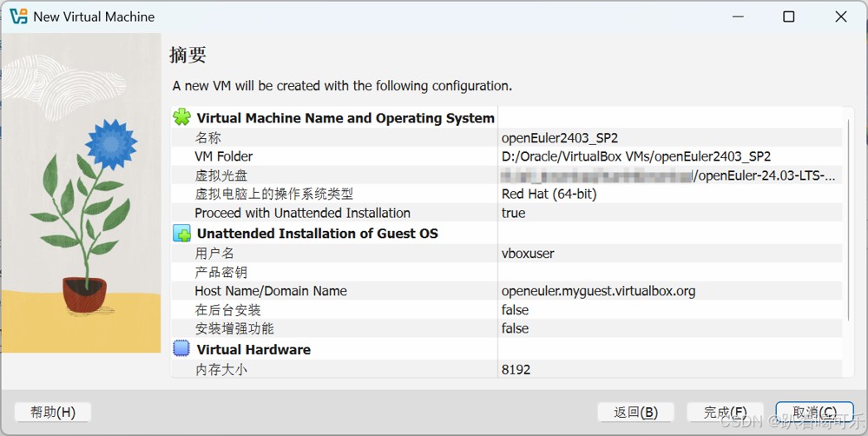Viewport: 868px width, 436px height.
Task: Click the blue Virtual Hardware chip icon
Action: click(181, 349)
